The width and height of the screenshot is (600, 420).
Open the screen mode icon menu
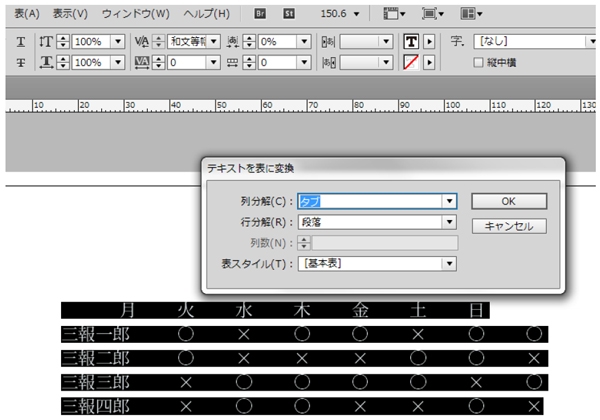click(x=434, y=15)
